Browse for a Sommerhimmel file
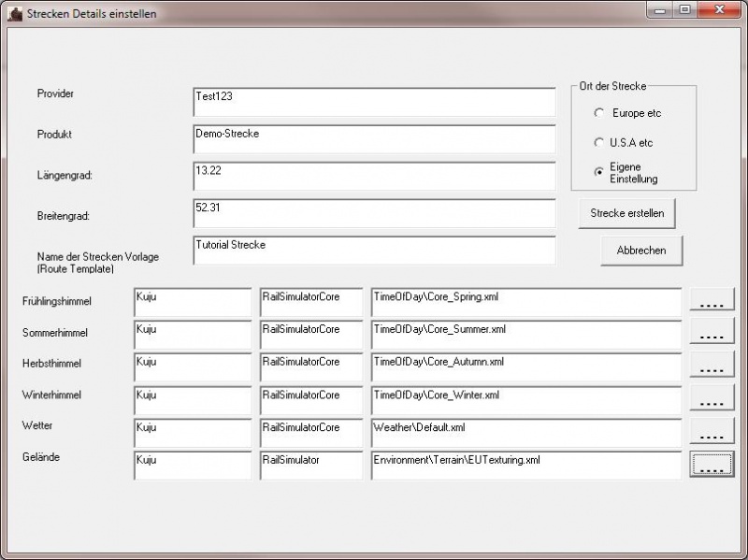Screen dimensions: 748x560 click(x=712, y=332)
